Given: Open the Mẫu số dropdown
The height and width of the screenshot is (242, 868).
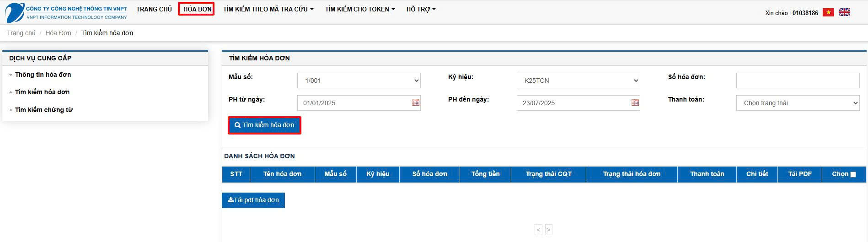Looking at the screenshot, I should [359, 81].
